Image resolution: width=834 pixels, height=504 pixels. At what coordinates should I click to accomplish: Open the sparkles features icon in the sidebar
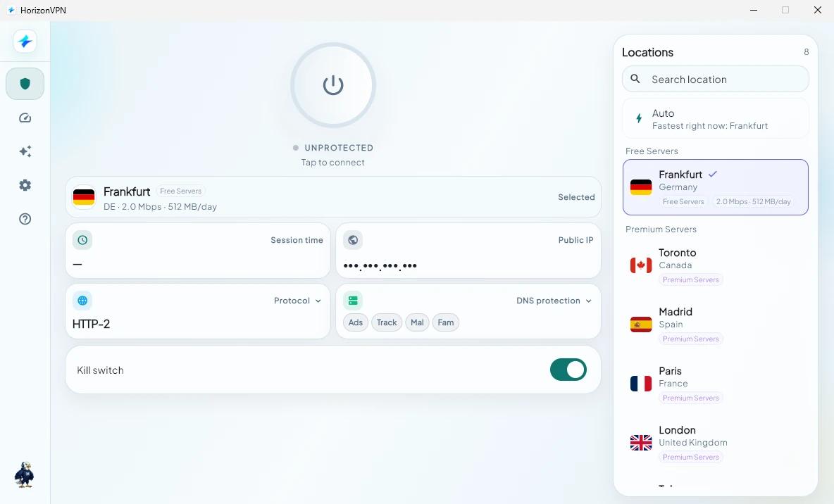tap(25, 151)
